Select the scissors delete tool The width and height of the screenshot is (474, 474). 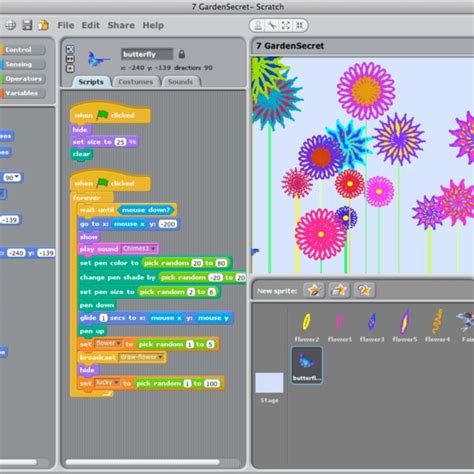[272, 26]
